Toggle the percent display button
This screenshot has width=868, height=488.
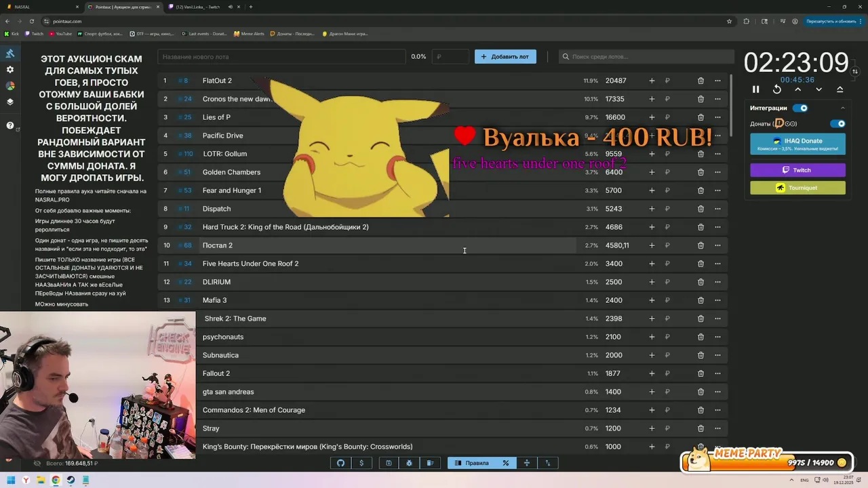point(506,463)
